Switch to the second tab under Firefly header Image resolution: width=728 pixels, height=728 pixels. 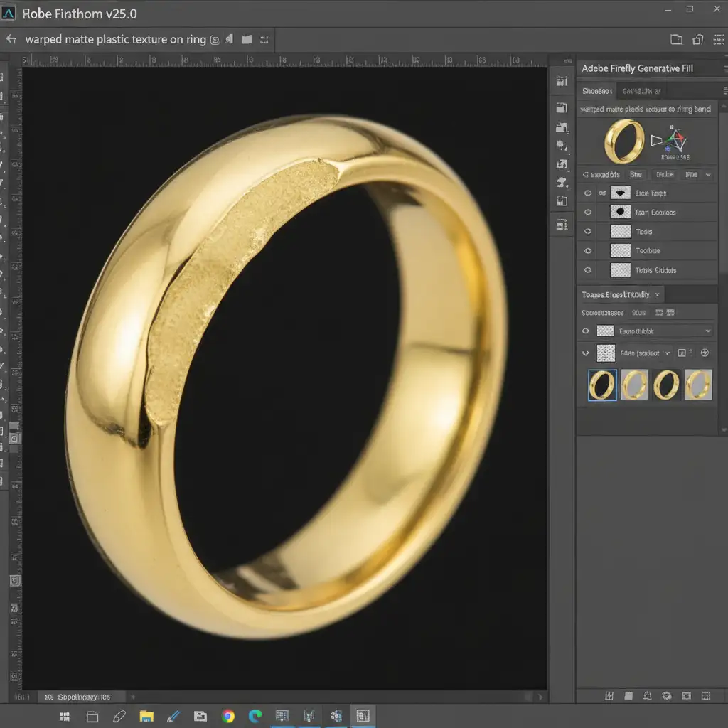(641, 91)
